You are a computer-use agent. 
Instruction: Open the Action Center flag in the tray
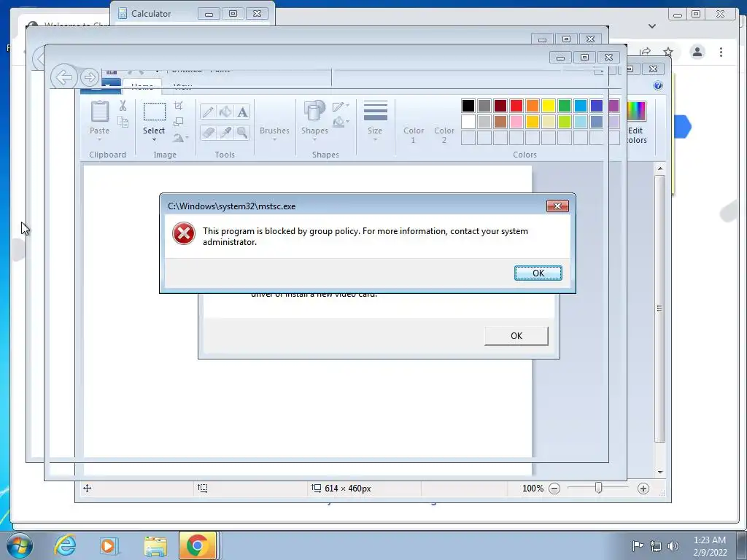[x=638, y=545]
